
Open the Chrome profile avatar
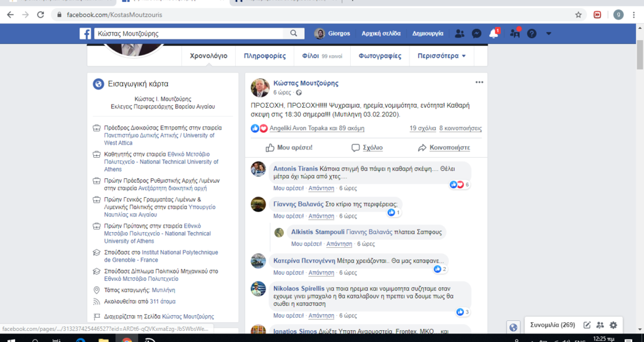(618, 14)
